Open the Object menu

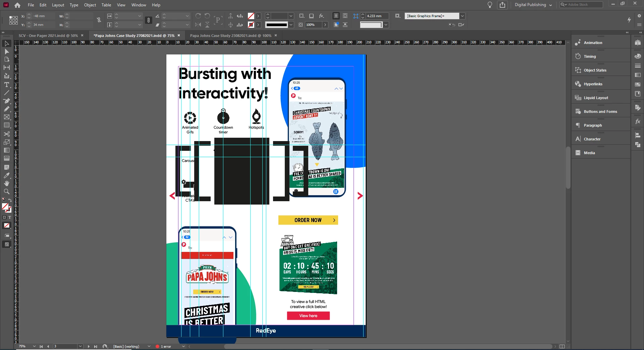click(90, 5)
